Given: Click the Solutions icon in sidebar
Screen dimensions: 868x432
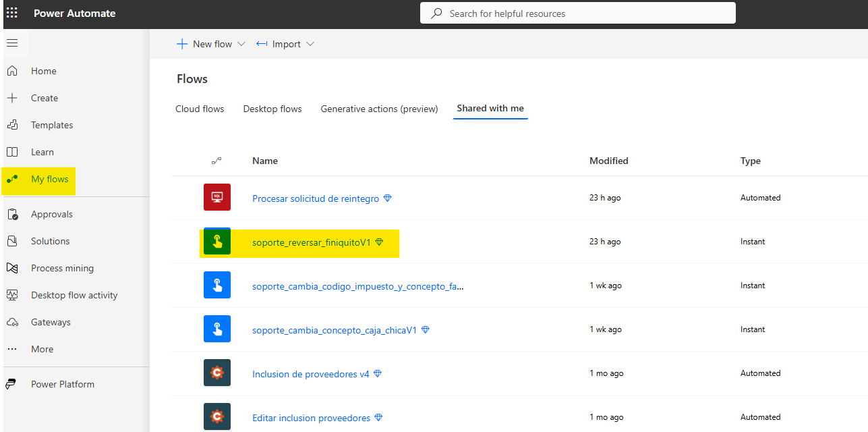Looking at the screenshot, I should 12,241.
